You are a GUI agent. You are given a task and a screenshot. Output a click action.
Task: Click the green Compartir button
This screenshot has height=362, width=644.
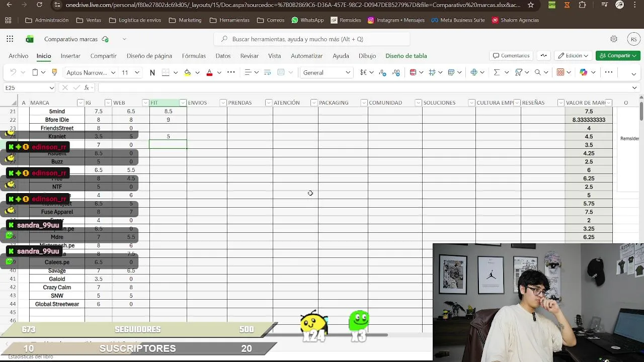point(618,56)
